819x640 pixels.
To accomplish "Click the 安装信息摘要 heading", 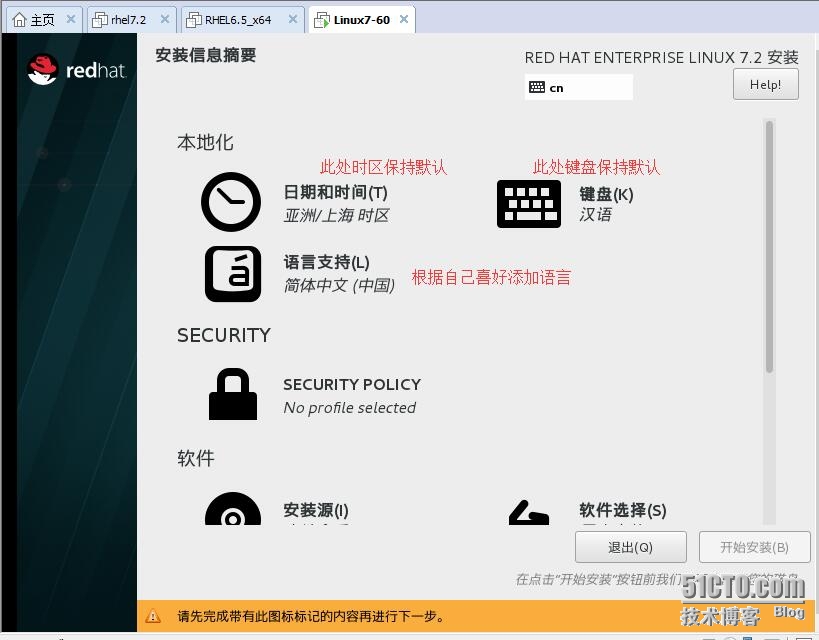I will click(x=206, y=55).
